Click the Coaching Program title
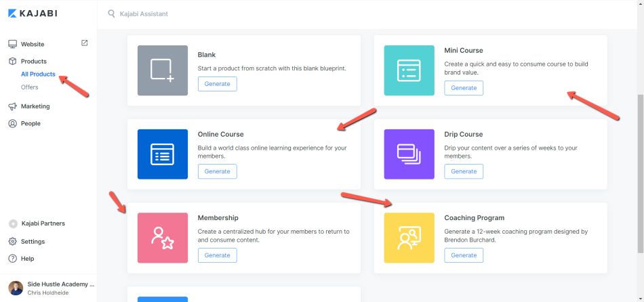Screen dimensions: 644x302 475,218
